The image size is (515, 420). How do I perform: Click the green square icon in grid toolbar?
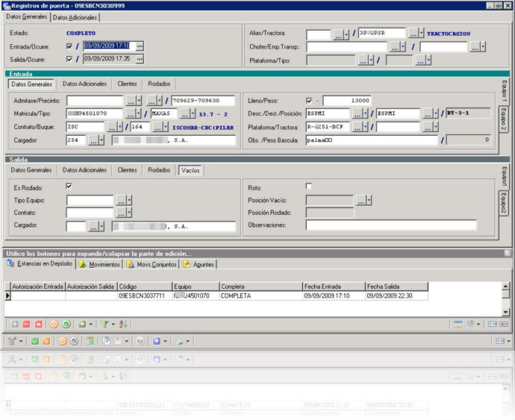point(82,325)
